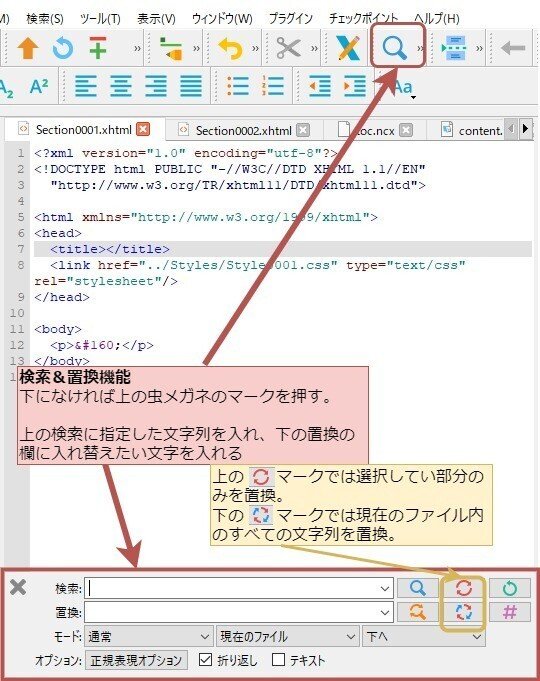Screen dimensions: 540x681
Task: Open the 下へ direction dropdown
Action: [x=424, y=637]
